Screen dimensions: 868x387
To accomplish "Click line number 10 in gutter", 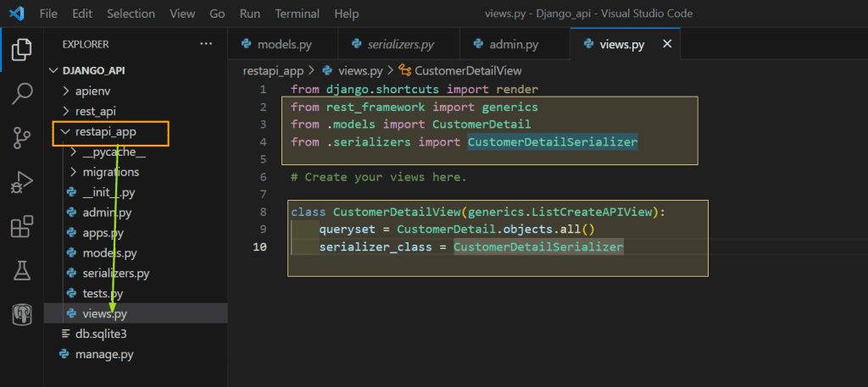I will 259,246.
